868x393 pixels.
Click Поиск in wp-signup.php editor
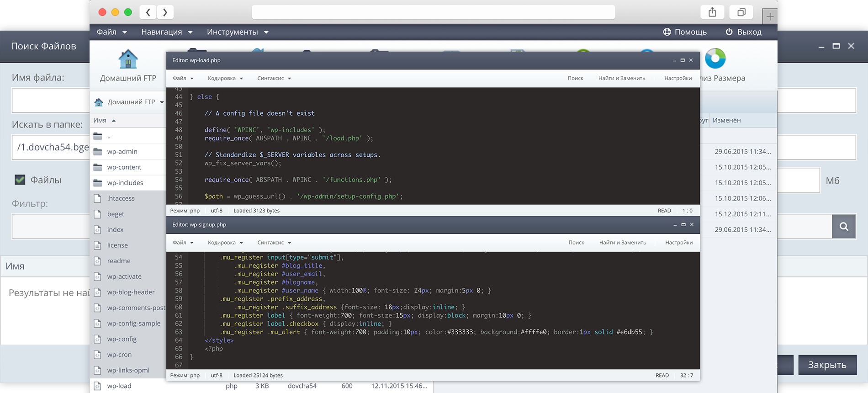pyautogui.click(x=576, y=243)
